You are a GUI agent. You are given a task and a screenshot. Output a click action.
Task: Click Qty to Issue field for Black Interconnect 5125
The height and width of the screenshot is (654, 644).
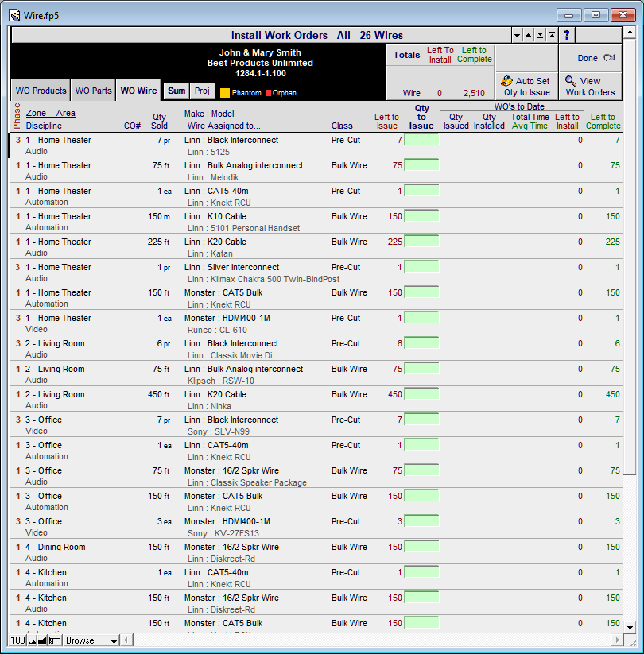point(421,139)
